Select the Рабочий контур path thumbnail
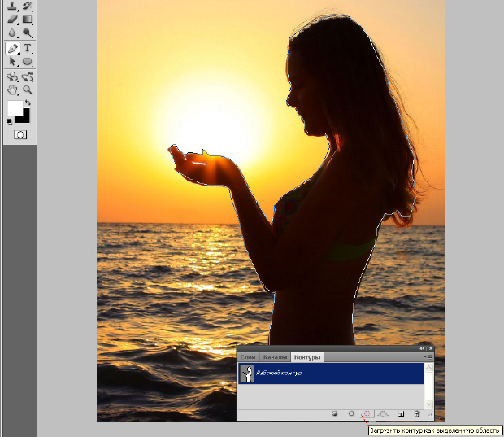 (x=247, y=373)
